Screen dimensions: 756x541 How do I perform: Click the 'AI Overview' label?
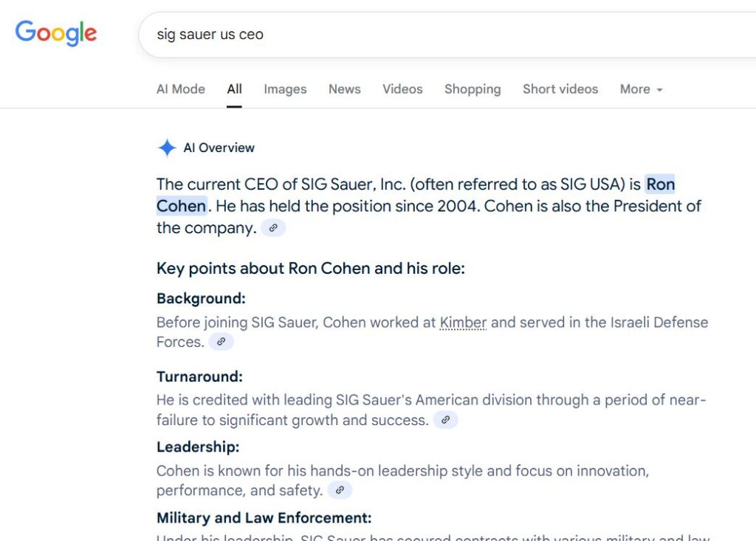(x=219, y=148)
